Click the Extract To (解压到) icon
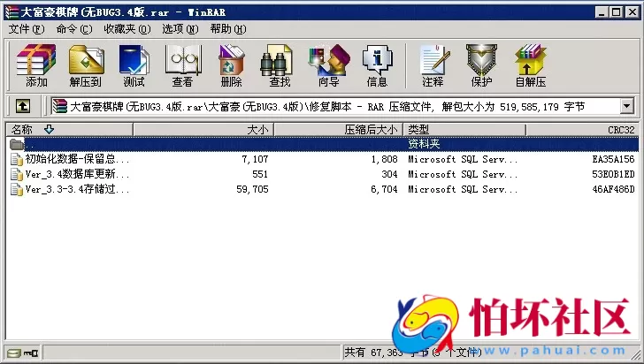 pyautogui.click(x=86, y=65)
